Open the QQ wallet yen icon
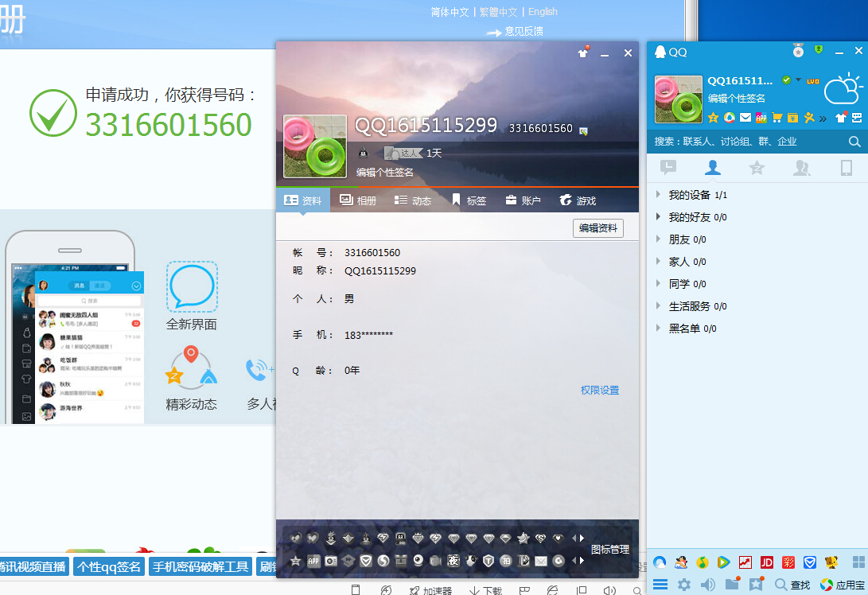The height and width of the screenshot is (595, 868). tap(792, 118)
